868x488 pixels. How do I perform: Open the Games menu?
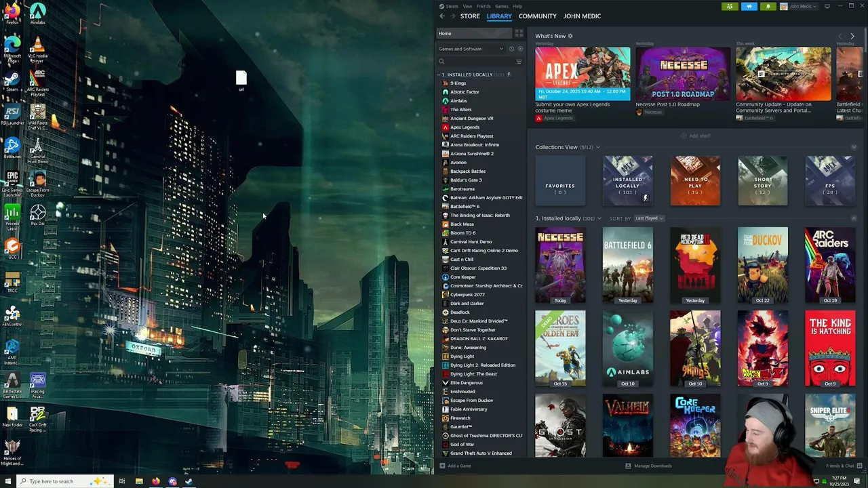pos(502,6)
